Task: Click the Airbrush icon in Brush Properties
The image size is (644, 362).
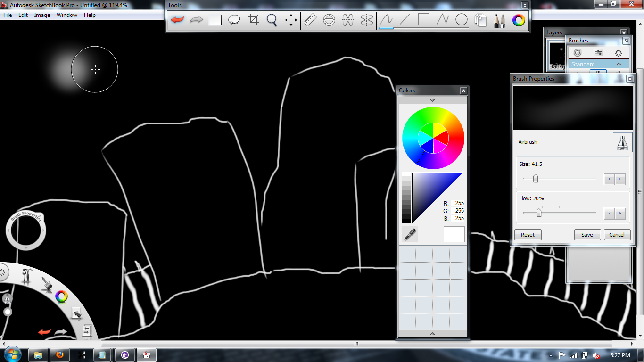Action: 622,142
